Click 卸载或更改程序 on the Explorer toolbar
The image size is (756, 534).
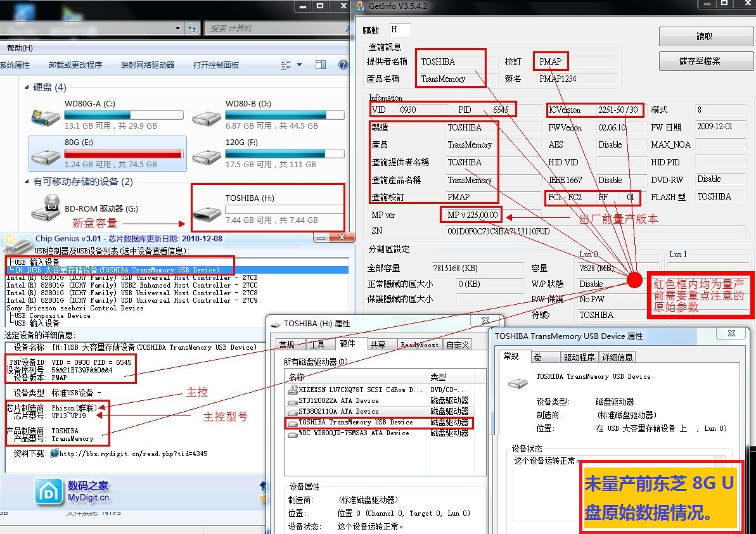coord(75,65)
